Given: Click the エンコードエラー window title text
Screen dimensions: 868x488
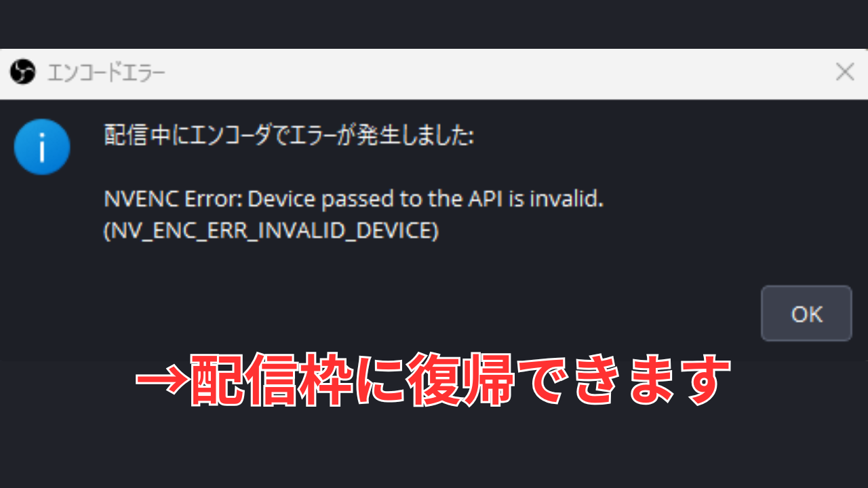Looking at the screenshot, I should (x=106, y=72).
